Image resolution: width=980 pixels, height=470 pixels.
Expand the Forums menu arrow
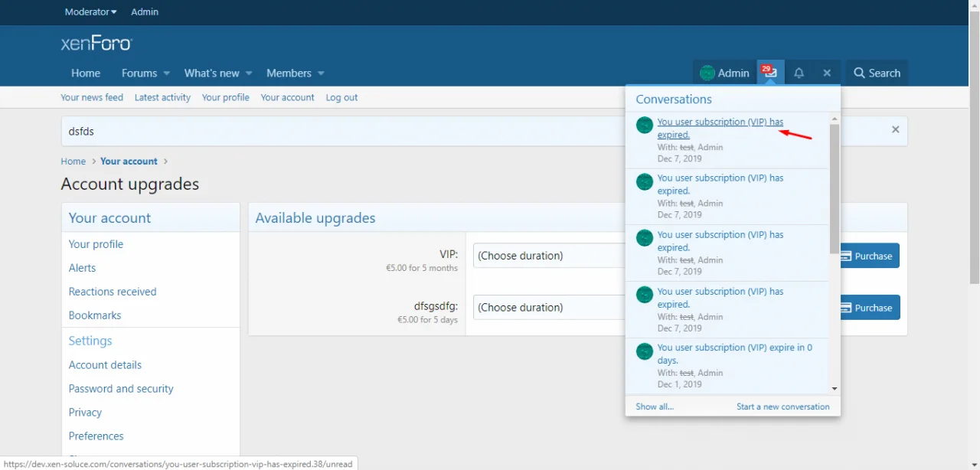pos(166,73)
